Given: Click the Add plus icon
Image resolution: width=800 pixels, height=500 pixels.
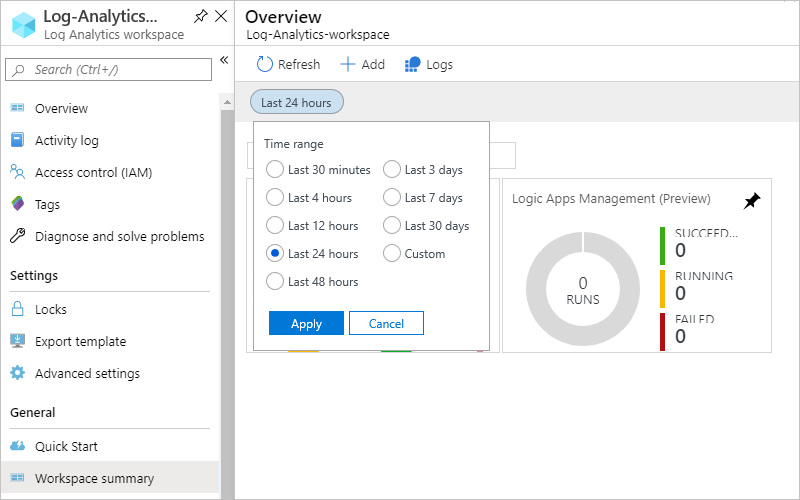Looking at the screenshot, I should 348,64.
